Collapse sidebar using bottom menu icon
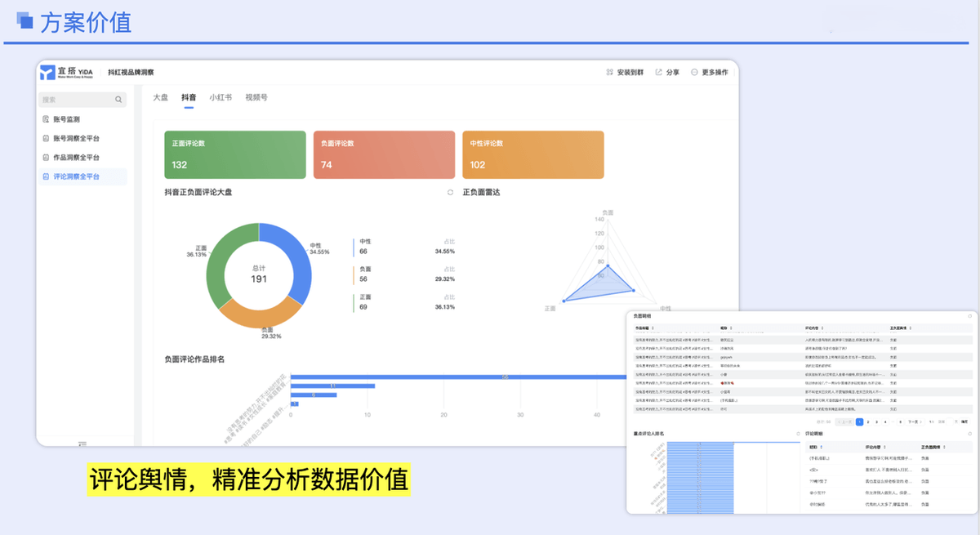This screenshot has height=535, width=980. tap(82, 444)
